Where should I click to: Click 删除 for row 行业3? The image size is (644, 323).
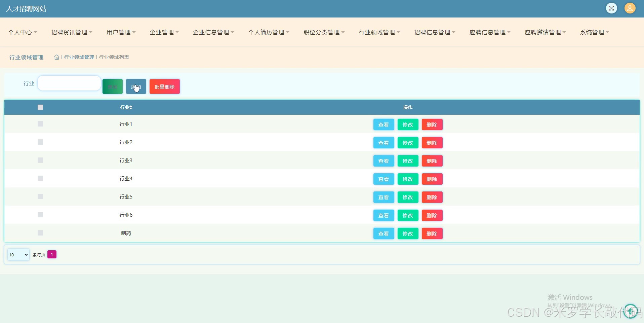click(432, 161)
